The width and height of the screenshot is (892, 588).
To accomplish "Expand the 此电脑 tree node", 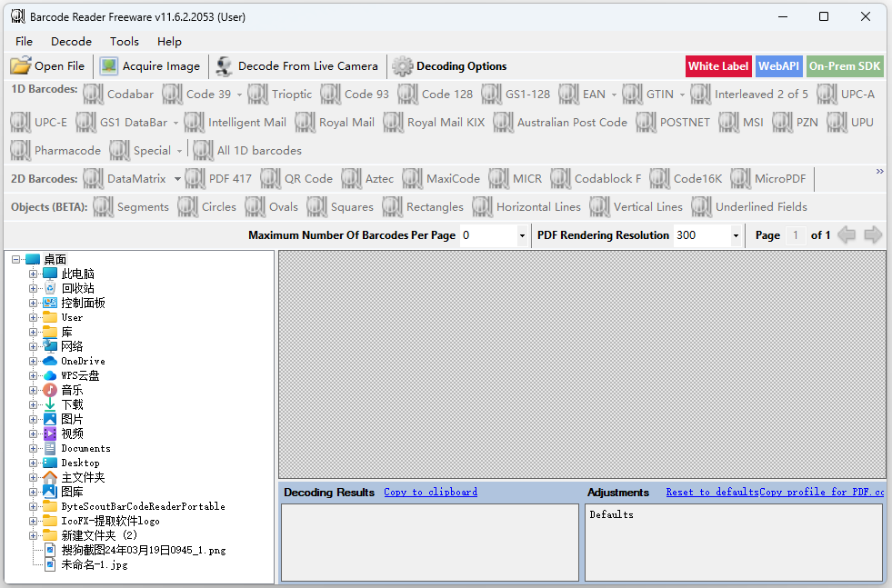I will [33, 274].
